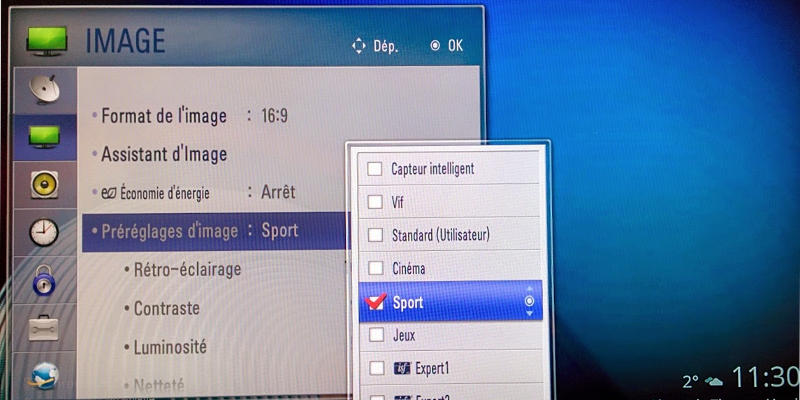The width and height of the screenshot is (800, 400).
Task: Click the green TV icon beside IMAGE title
Action: coord(46,41)
